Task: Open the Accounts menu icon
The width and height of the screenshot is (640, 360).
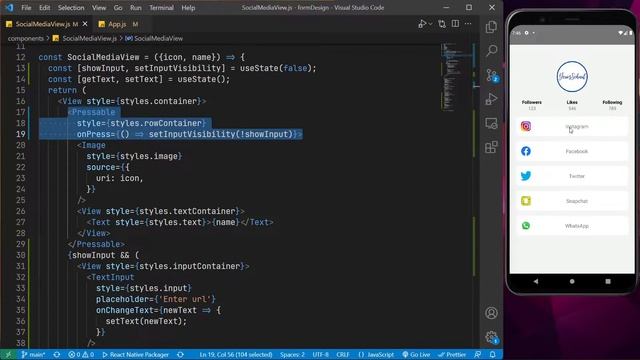Action: (x=491, y=313)
